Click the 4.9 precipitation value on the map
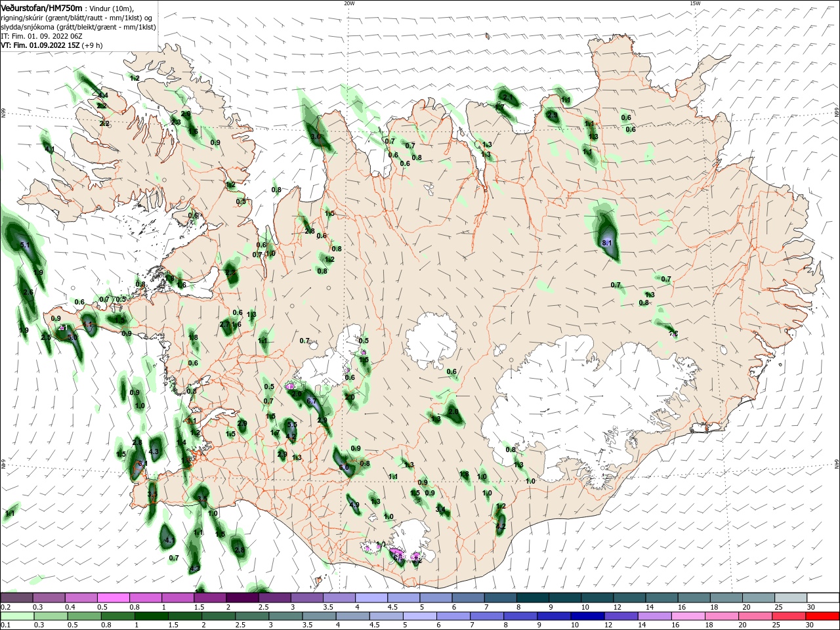The image size is (840, 630). pyautogui.click(x=354, y=505)
